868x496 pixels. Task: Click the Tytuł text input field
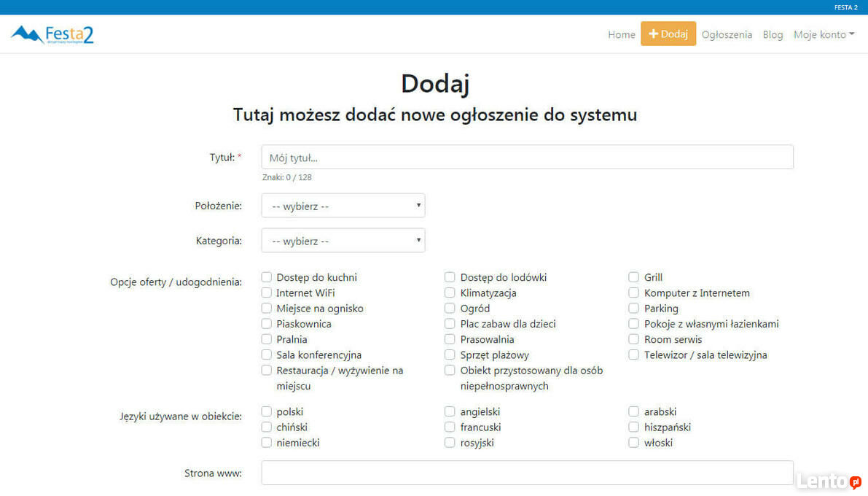click(527, 158)
